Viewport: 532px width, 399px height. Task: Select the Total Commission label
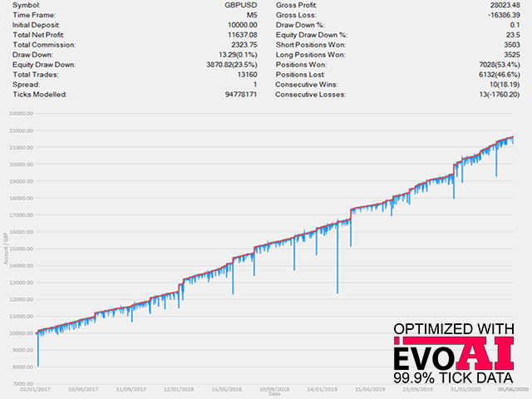tap(44, 45)
